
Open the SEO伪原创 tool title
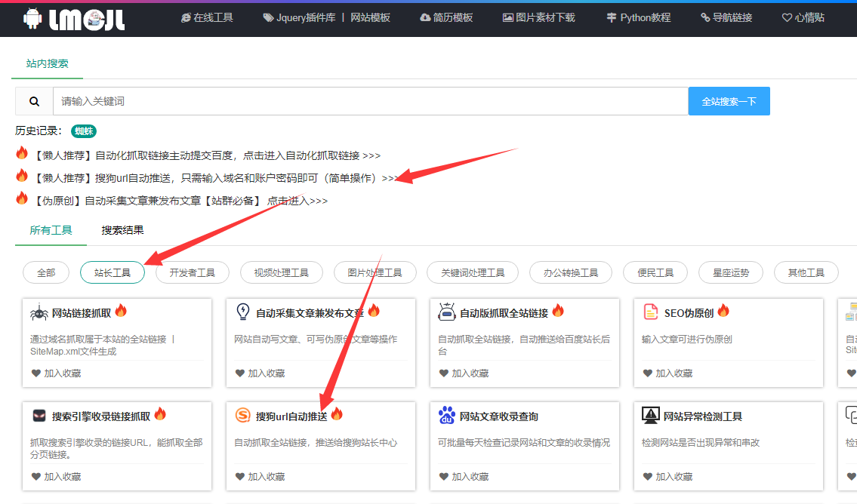(689, 313)
